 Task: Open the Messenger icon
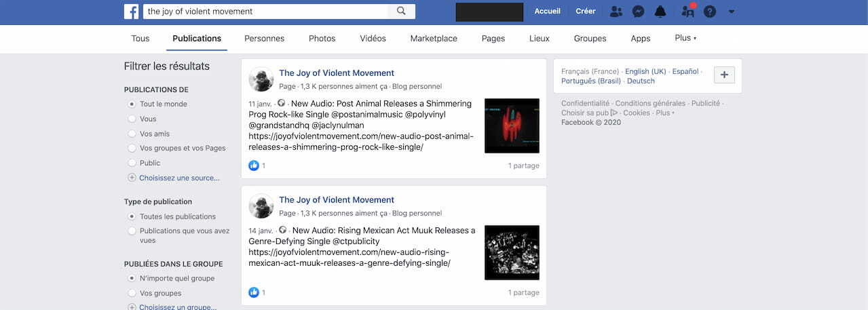point(638,12)
